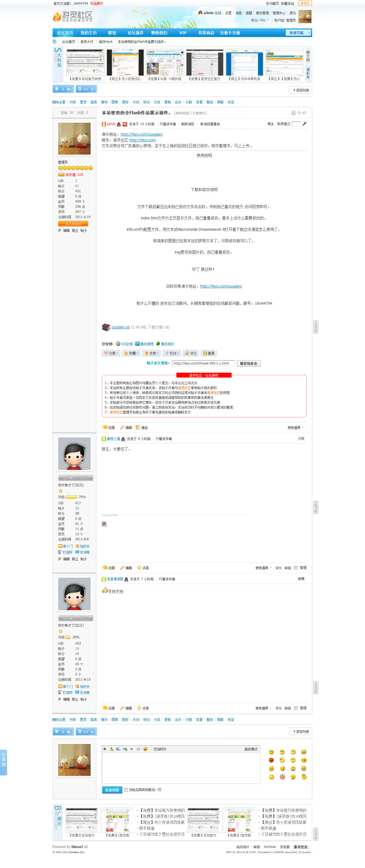Click the insert image icon in reply editor
The image size is (365, 868).
(118, 749)
